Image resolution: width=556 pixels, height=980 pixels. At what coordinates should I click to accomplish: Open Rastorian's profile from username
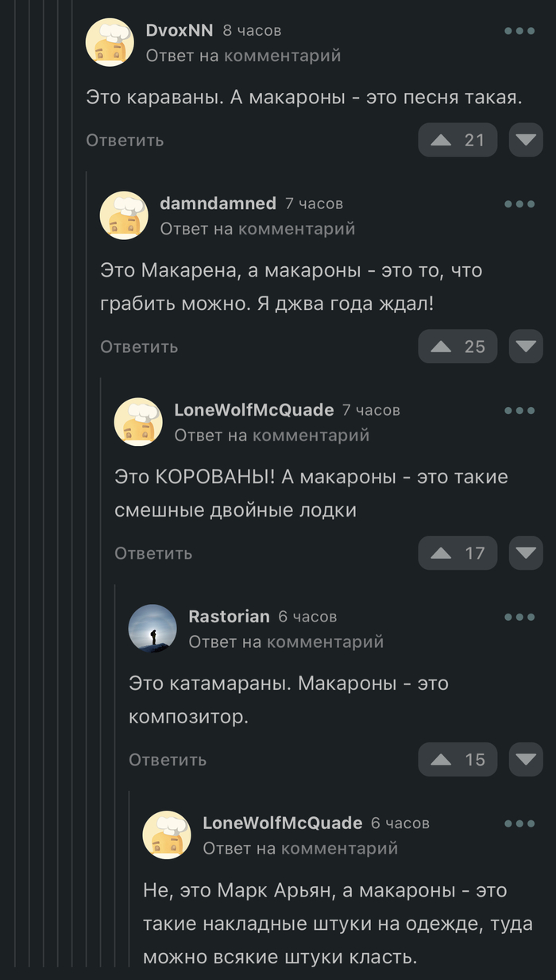229,617
